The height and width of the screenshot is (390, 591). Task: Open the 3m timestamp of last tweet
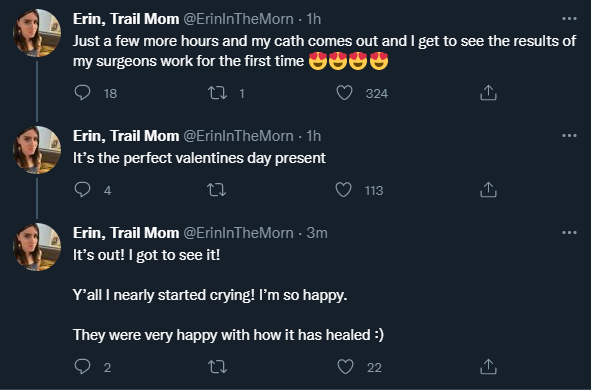click(x=317, y=233)
